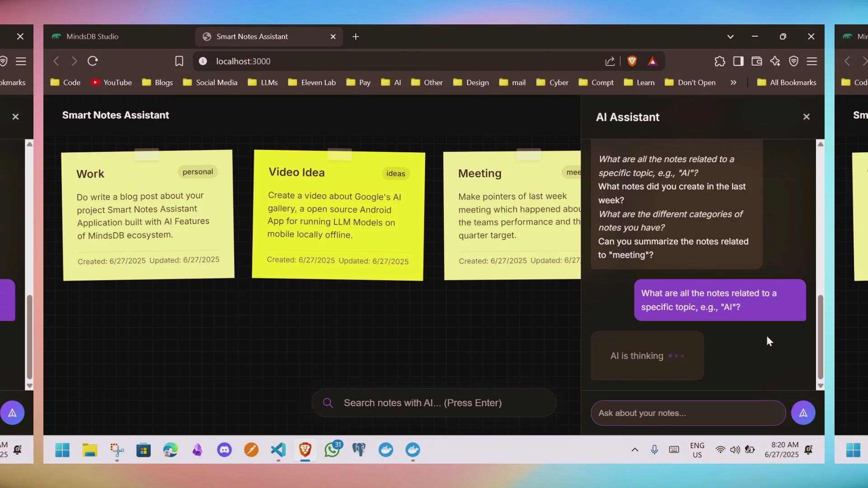Open Leo AI sparkle icon
Image resolution: width=868 pixels, height=488 pixels.
click(x=775, y=61)
